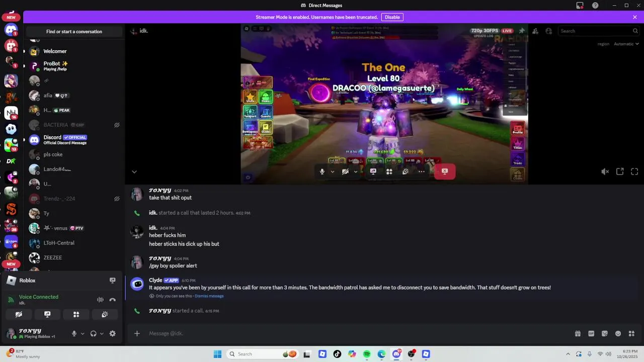Mute microphone in the call overlay controls

(x=322, y=171)
